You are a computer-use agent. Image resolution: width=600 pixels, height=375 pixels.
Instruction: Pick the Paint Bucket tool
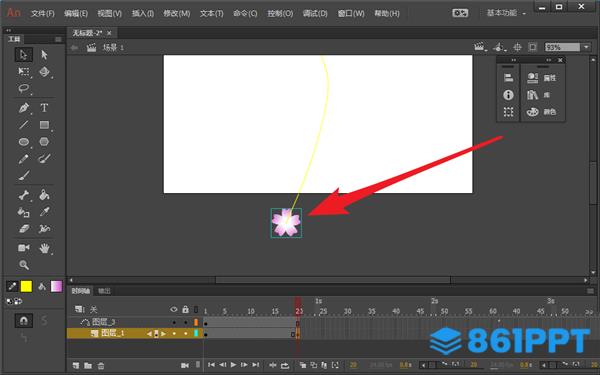point(44,195)
